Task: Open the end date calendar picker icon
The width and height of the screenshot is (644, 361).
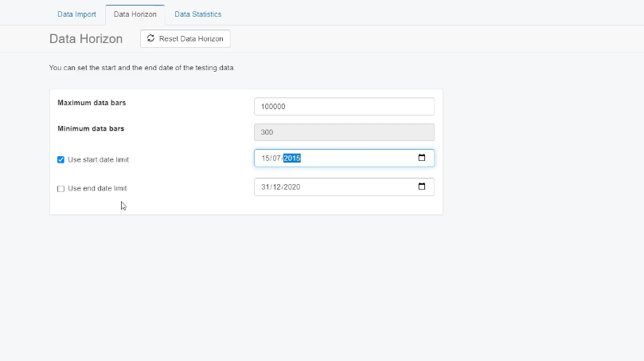Action: [422, 187]
